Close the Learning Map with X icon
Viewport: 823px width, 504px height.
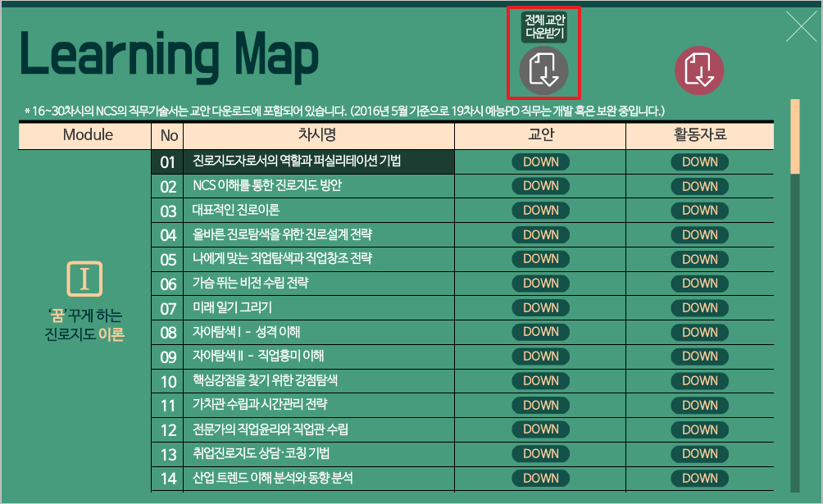801,26
